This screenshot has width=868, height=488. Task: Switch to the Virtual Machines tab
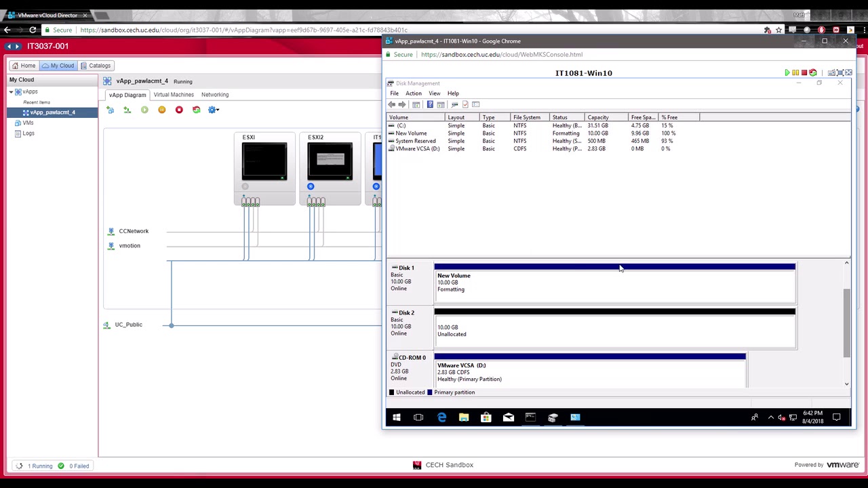point(174,95)
